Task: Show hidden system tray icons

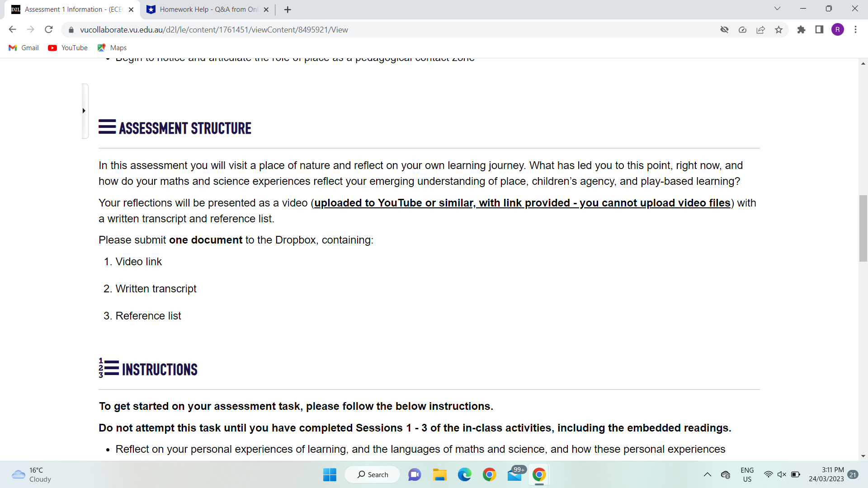Action: click(708, 474)
